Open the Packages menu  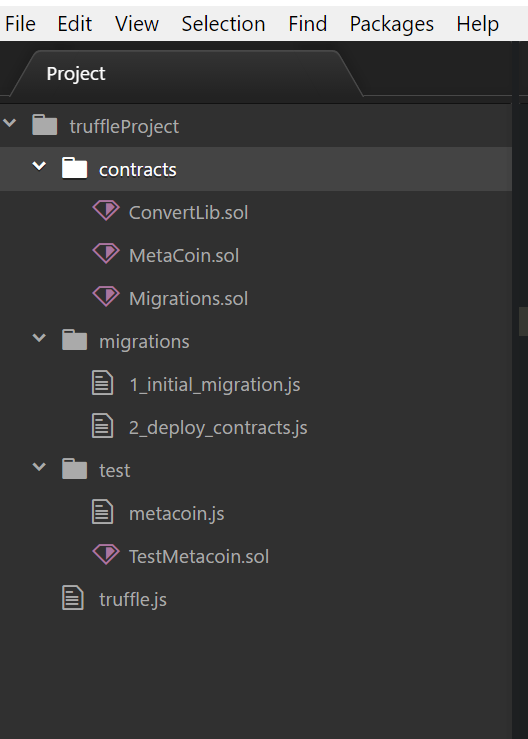[x=392, y=24]
